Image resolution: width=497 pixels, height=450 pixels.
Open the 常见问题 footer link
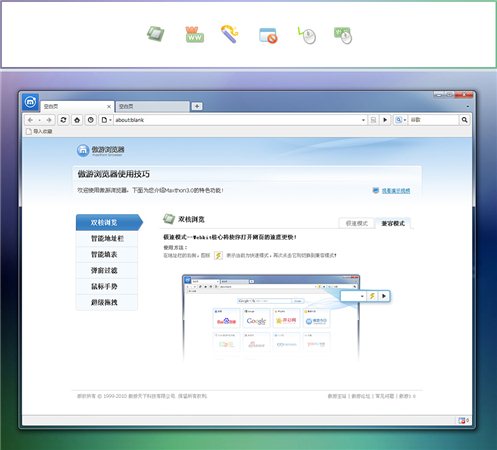point(385,396)
